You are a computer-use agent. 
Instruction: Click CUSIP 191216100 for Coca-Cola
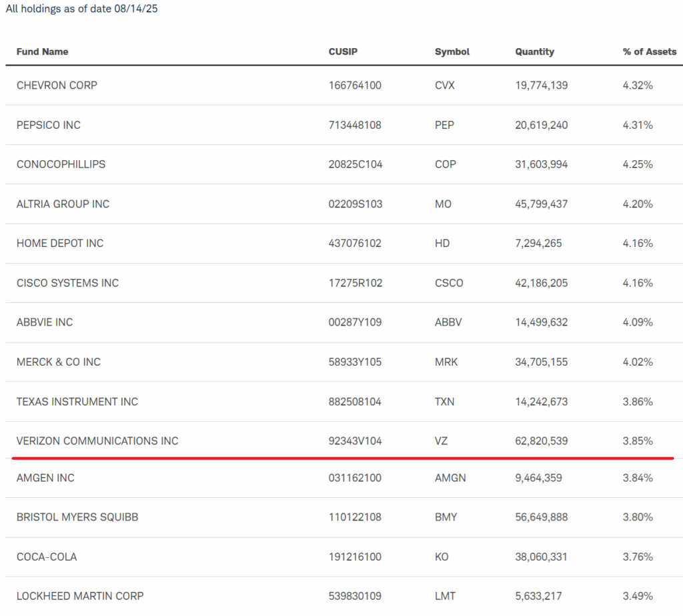click(x=355, y=557)
